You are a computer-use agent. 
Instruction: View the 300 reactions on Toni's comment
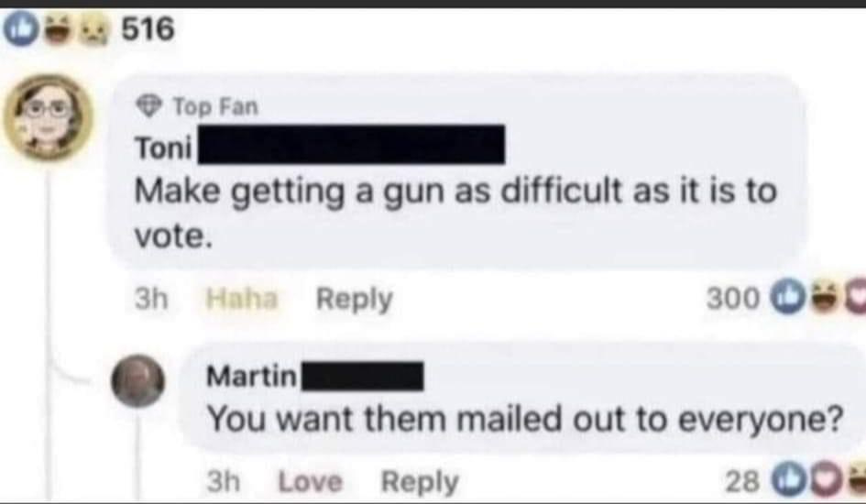pos(733,300)
